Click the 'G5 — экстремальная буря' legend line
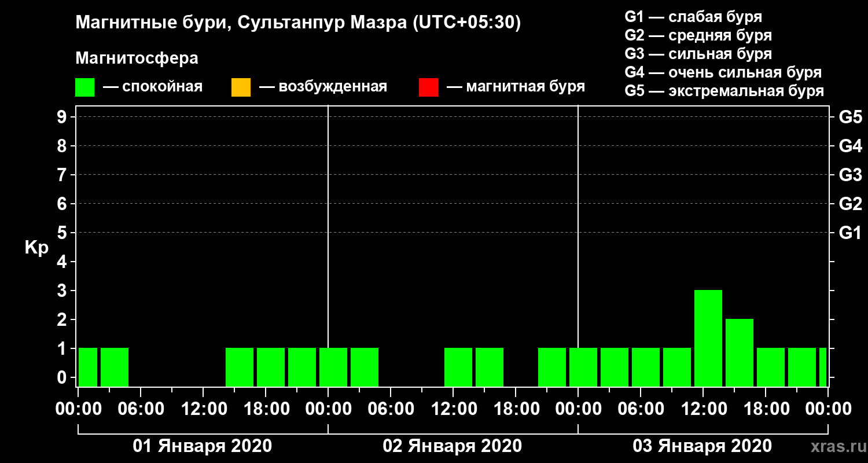 (724, 91)
